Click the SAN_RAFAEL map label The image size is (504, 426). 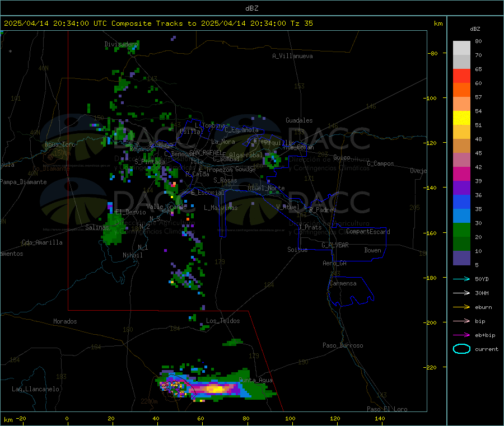coord(206,152)
